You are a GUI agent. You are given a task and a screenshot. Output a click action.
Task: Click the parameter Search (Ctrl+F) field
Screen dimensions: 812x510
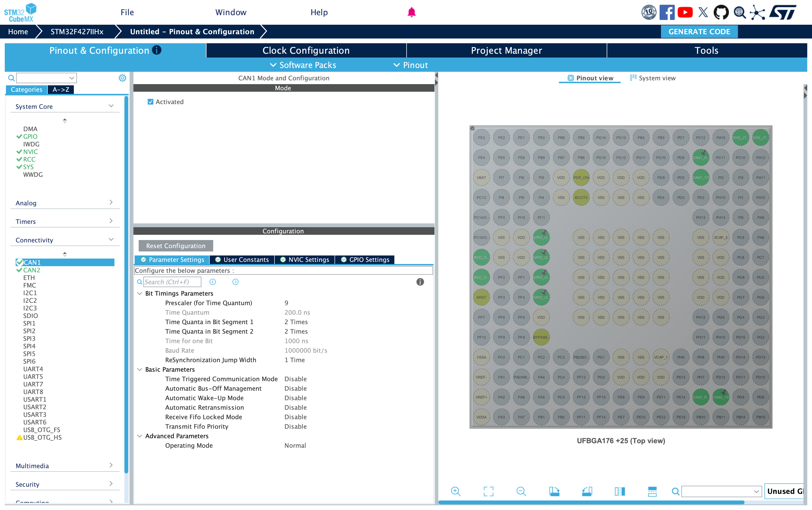(x=172, y=282)
